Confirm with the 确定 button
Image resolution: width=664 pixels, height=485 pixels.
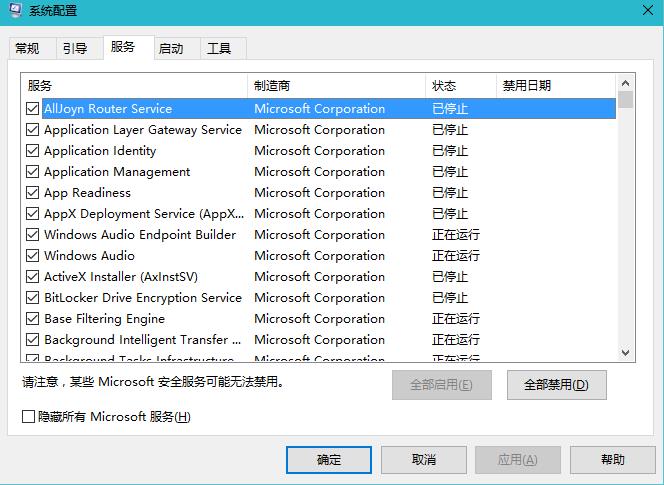pos(328,460)
